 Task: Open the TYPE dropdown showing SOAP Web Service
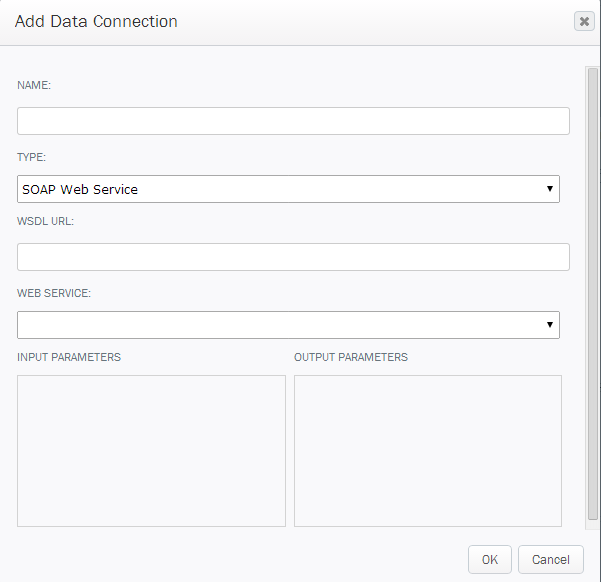[x=288, y=189]
